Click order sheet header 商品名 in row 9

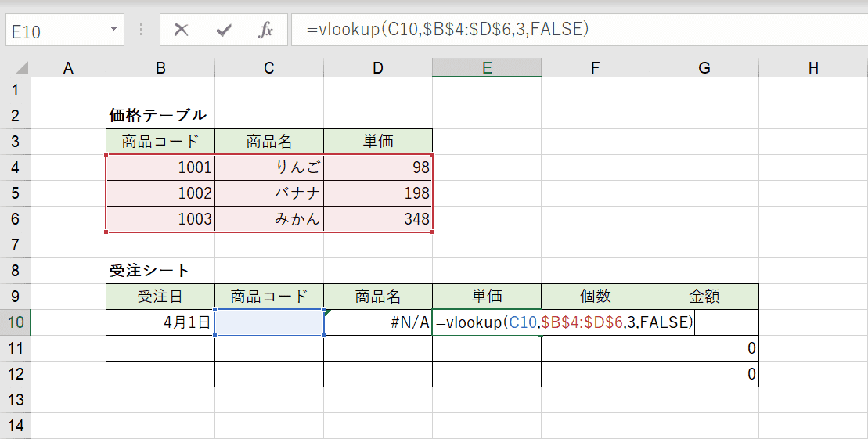(x=378, y=296)
